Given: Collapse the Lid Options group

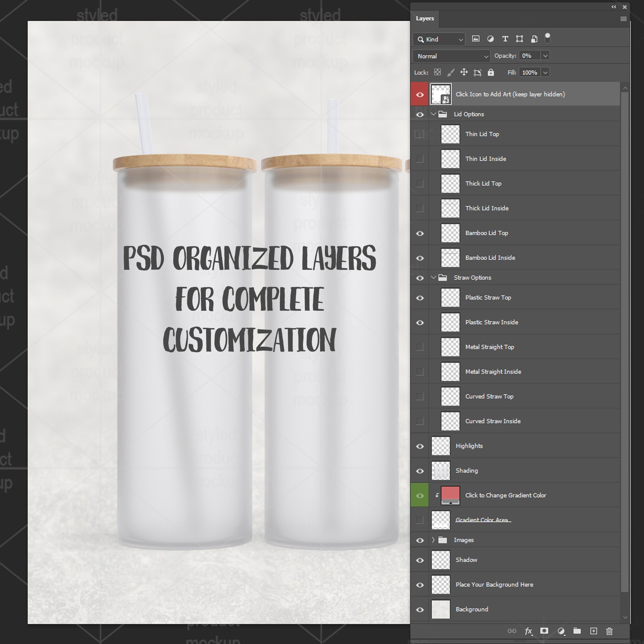Looking at the screenshot, I should 434,114.
